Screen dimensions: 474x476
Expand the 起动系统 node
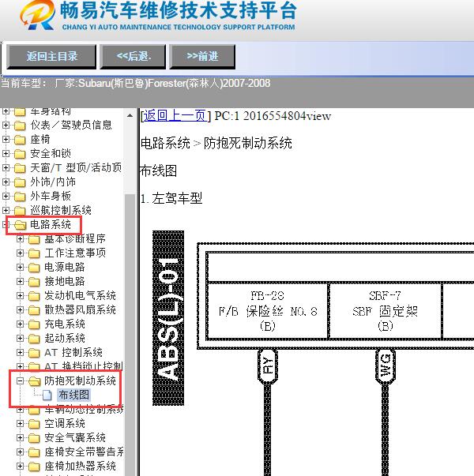pyautogui.click(x=20, y=338)
